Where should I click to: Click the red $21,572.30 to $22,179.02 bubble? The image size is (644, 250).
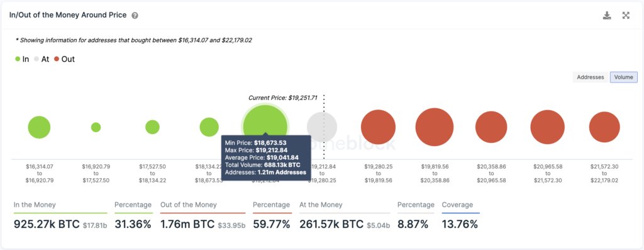[x=604, y=127]
